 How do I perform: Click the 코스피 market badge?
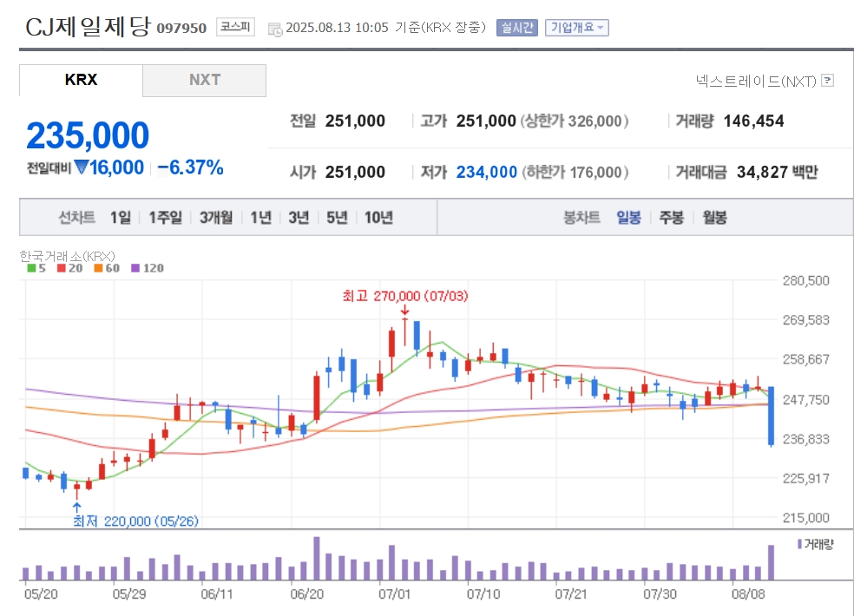click(x=235, y=27)
